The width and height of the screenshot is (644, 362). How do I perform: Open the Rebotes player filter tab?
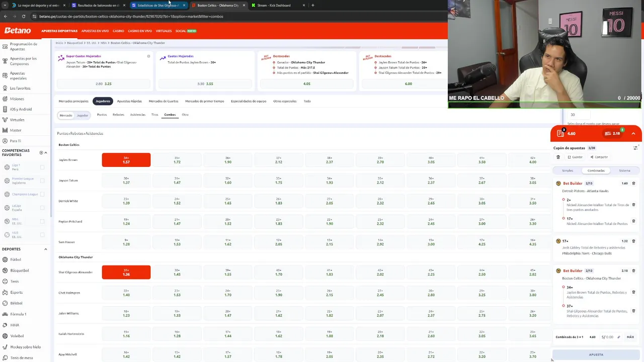click(x=118, y=115)
